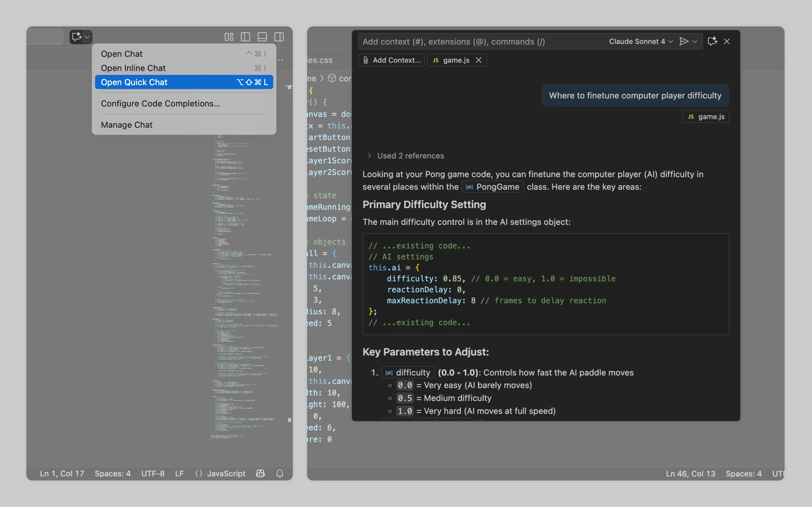Open the Claude Sonnet 4 model picker

(x=640, y=41)
